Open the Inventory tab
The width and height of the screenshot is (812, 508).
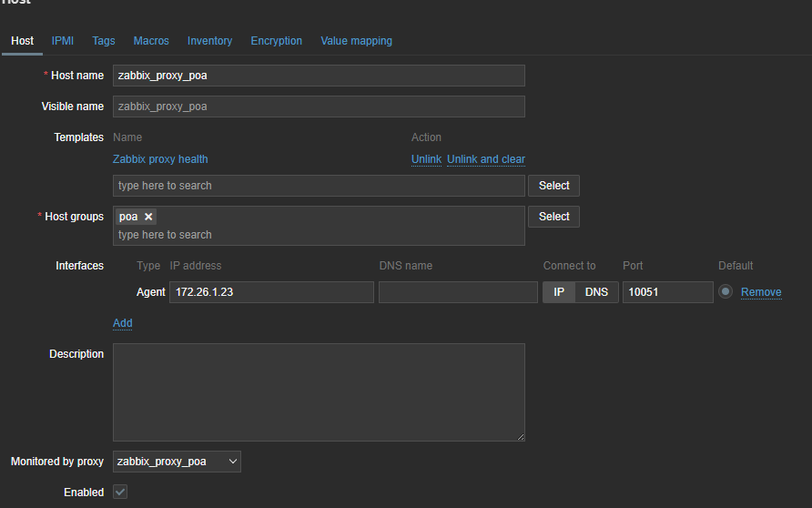[x=209, y=41]
